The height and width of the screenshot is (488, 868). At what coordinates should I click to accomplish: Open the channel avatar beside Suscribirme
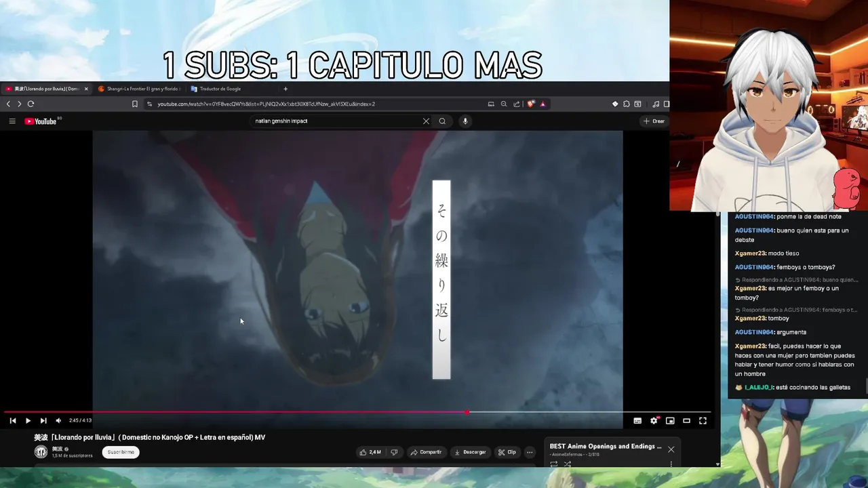41,452
